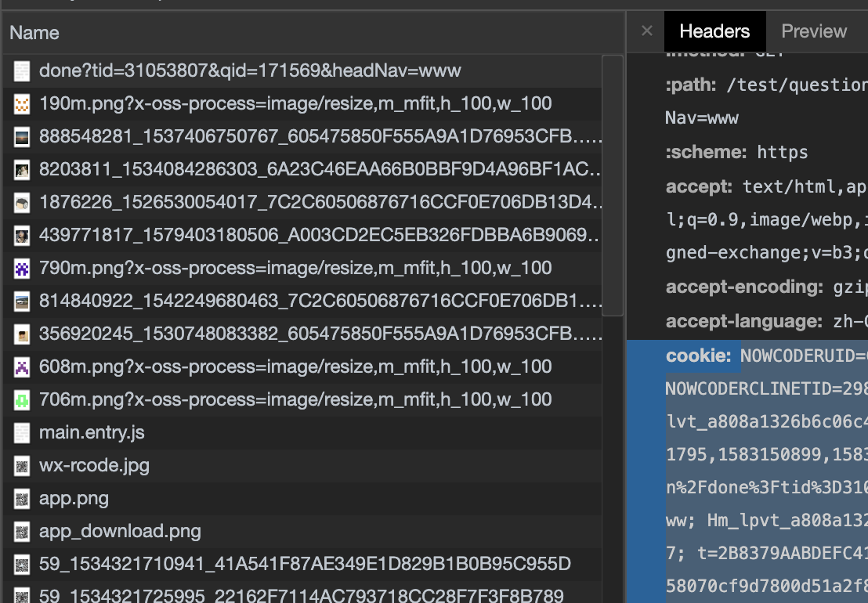Click the accept-language header entry

tap(767, 321)
